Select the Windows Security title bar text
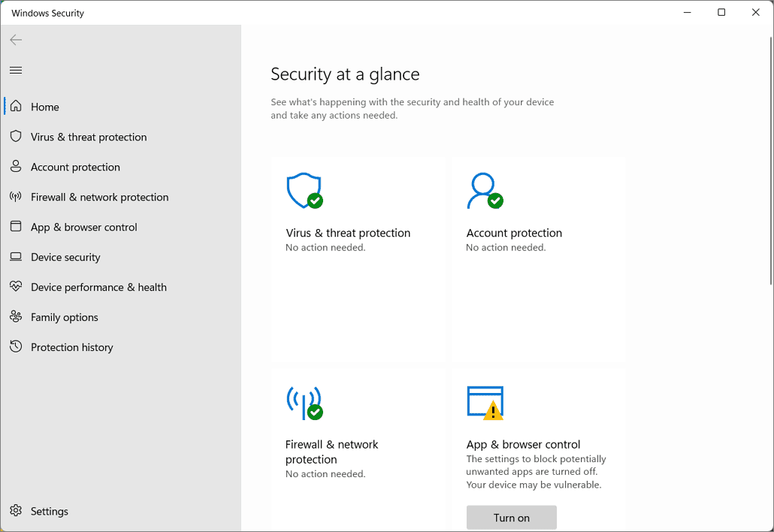 tap(47, 13)
